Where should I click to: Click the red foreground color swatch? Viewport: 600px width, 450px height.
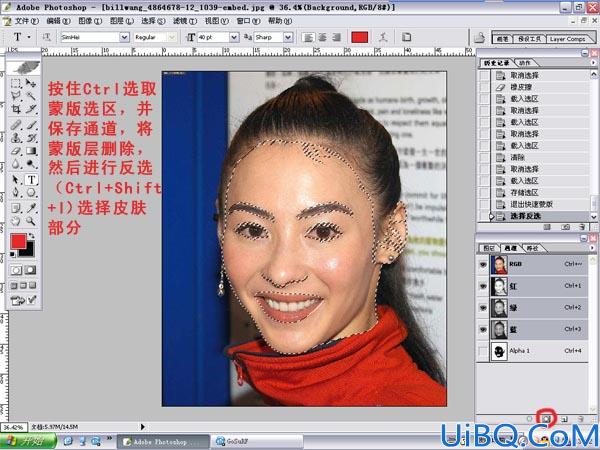click(18, 241)
